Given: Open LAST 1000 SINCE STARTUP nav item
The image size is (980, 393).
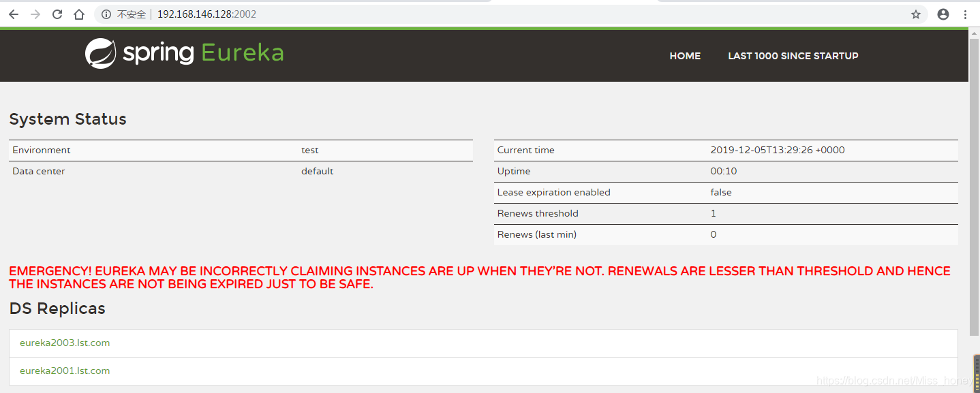Looking at the screenshot, I should [793, 56].
